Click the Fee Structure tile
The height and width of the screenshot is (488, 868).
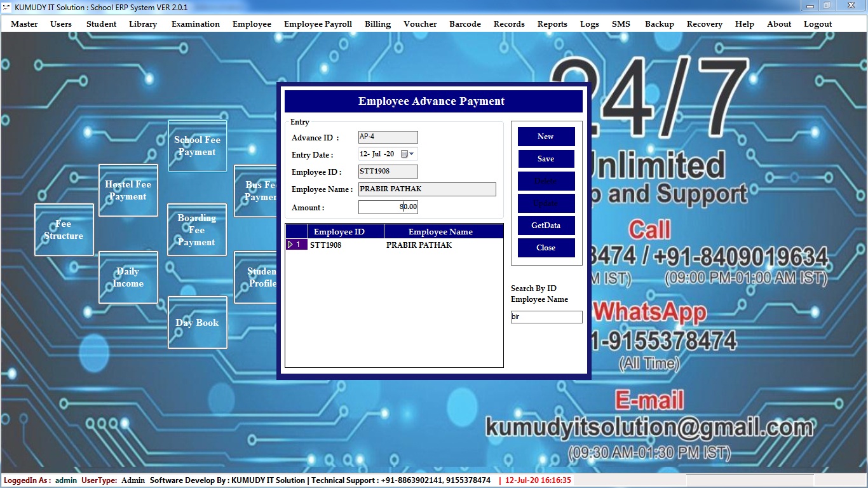tap(64, 230)
